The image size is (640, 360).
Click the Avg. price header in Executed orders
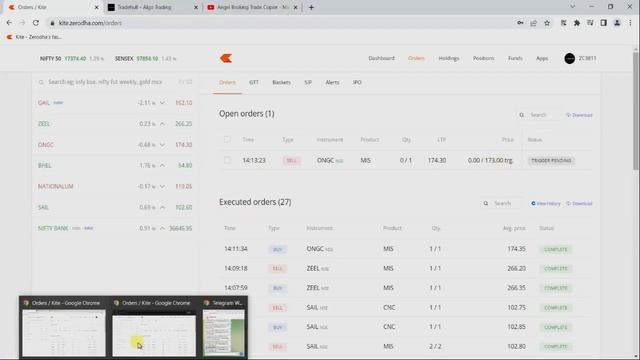pos(514,228)
